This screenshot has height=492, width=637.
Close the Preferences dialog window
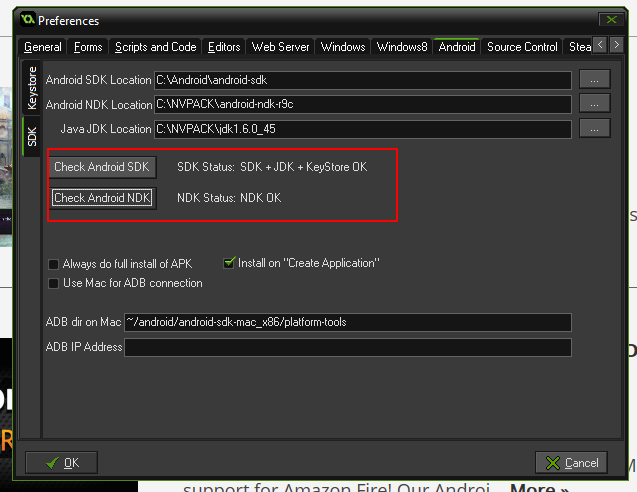tap(611, 19)
